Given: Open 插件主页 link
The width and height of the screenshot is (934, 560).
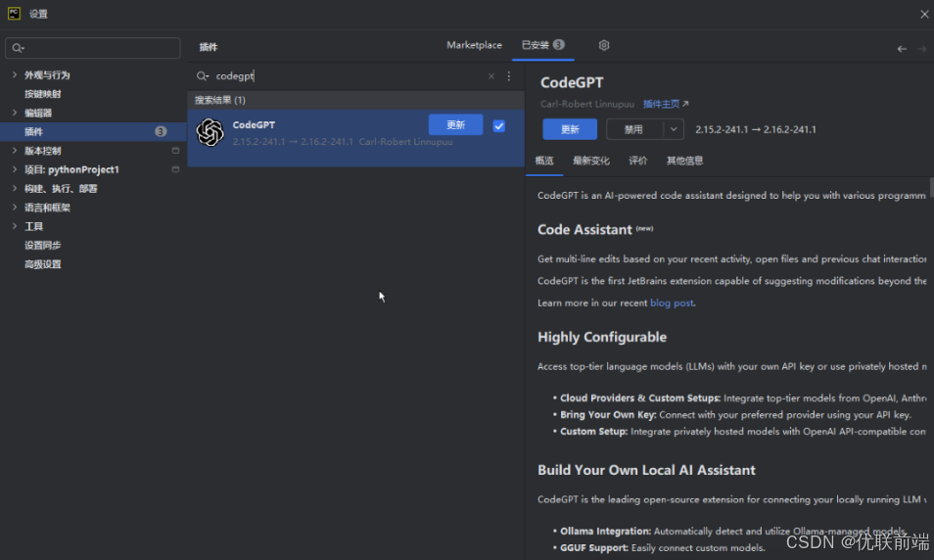Looking at the screenshot, I should pos(666,104).
